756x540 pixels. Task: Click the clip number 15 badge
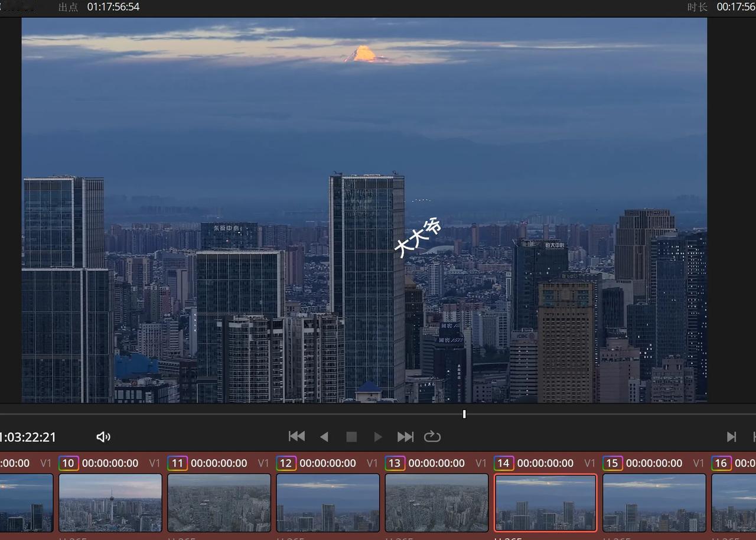click(x=612, y=463)
